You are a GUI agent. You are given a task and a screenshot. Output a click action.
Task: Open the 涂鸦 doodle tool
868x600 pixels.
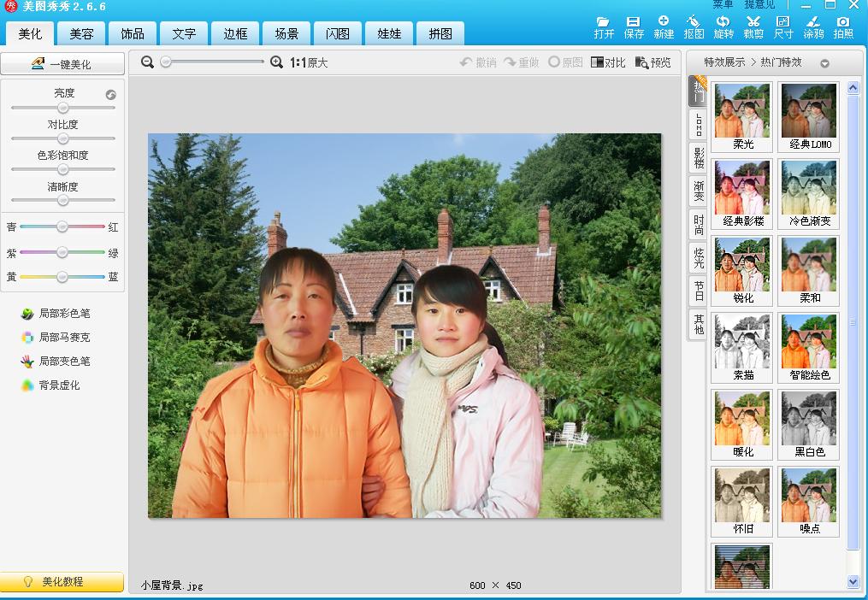tap(813, 26)
